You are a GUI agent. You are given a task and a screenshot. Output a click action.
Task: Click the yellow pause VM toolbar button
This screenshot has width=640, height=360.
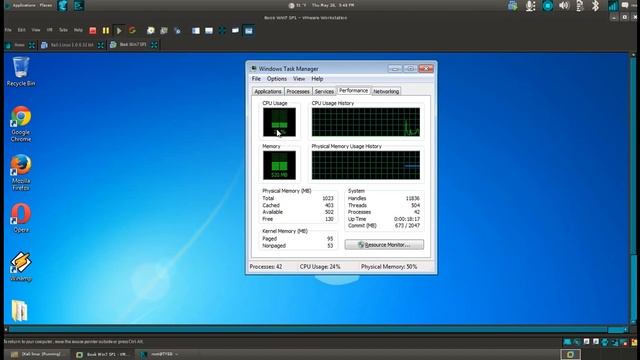(106, 31)
